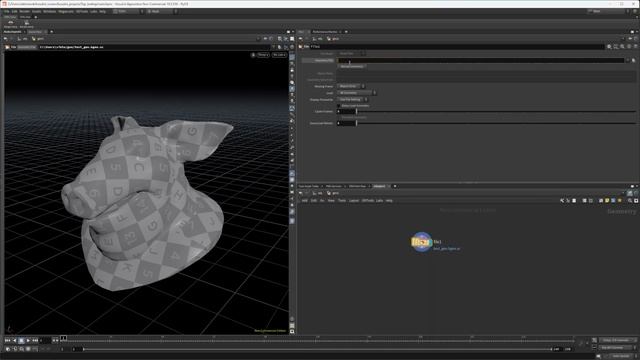
Task: Browse for a geometry file with chooser icon
Action: click(633, 60)
